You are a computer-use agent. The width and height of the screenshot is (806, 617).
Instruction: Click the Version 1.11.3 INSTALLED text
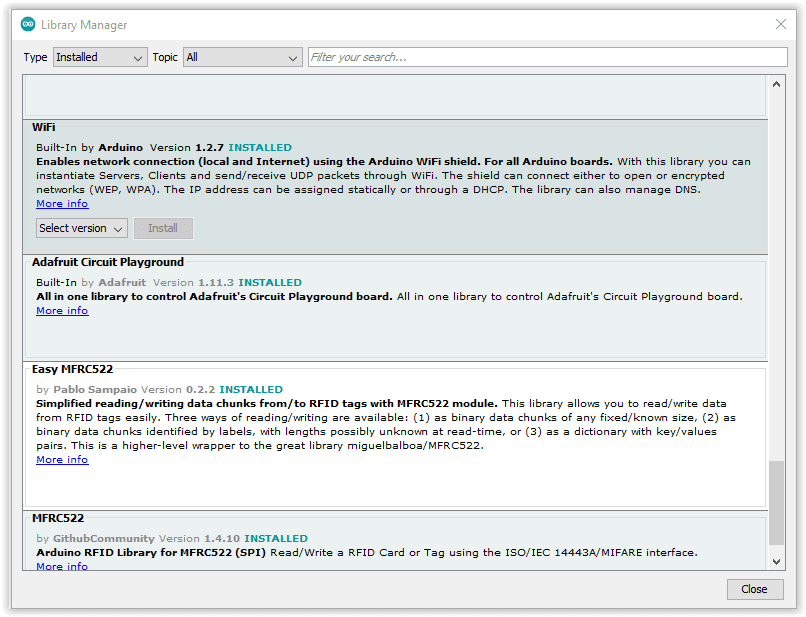click(x=227, y=282)
